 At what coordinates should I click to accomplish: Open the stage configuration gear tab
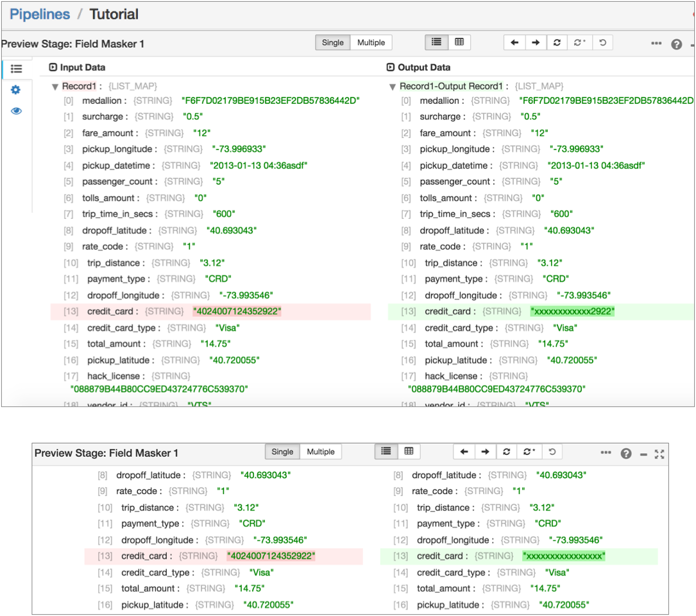tap(16, 90)
